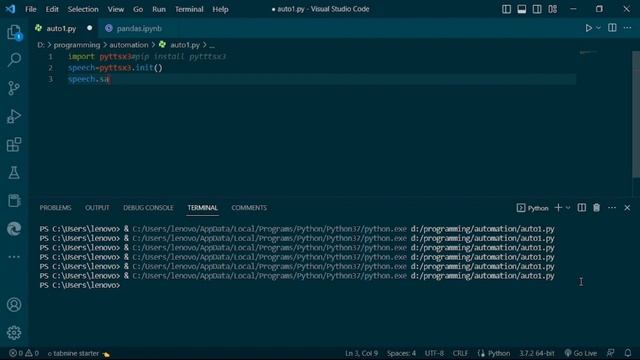Toggle secondary side bar layout button
640x360 pixels.
pyautogui.click(x=537, y=9)
